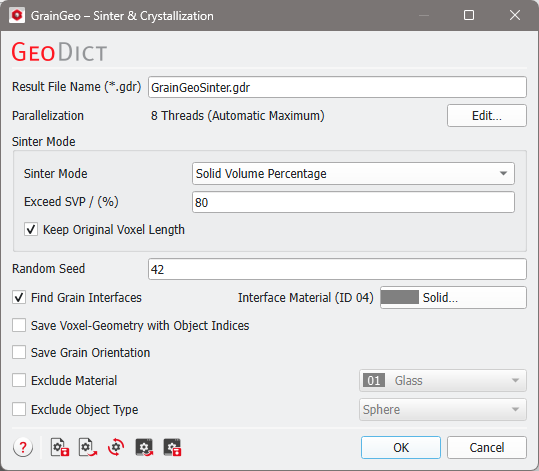Maximize the GrainGeo dialog window

pyautogui.click(x=469, y=15)
